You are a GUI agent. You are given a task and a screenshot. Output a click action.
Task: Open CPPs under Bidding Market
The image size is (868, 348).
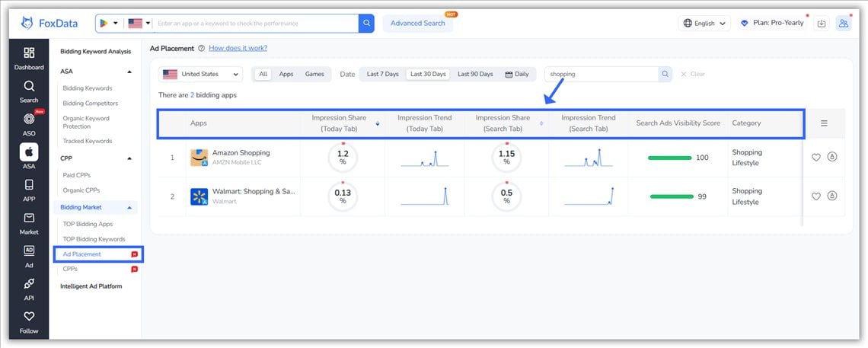(70, 269)
